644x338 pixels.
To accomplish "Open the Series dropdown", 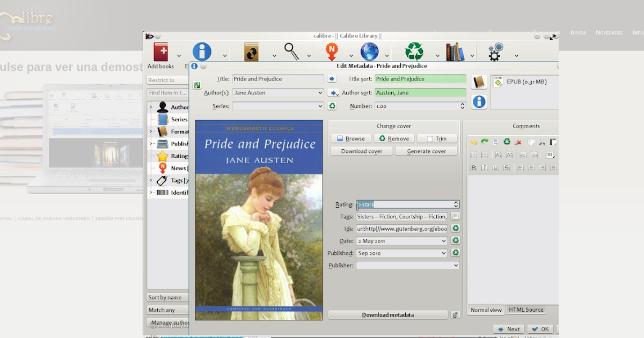I will click(x=320, y=106).
